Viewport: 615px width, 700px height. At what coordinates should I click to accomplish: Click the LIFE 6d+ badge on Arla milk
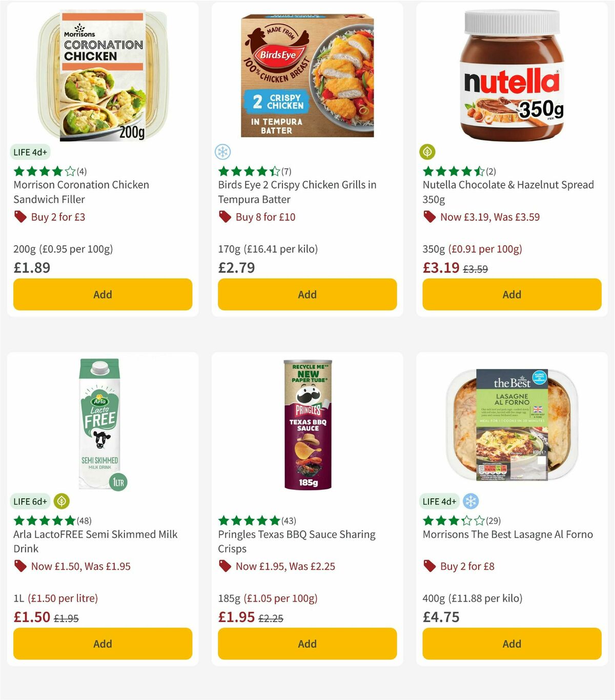30,501
